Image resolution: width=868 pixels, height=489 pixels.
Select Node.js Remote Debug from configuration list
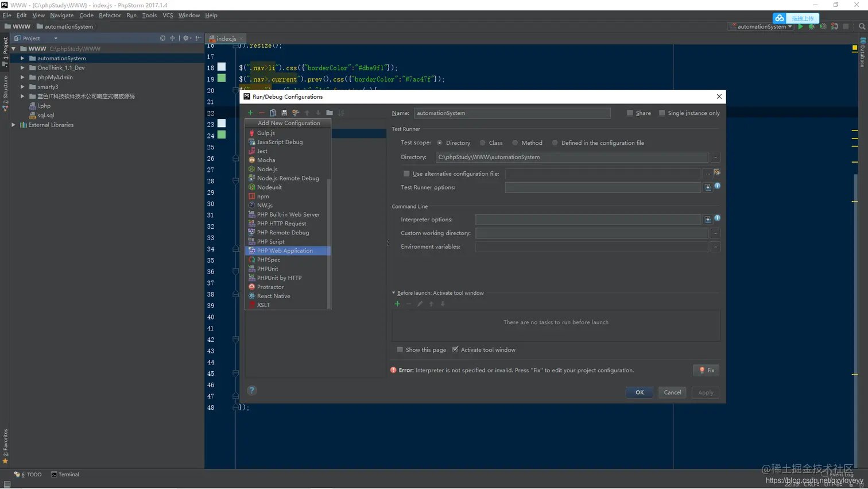pyautogui.click(x=287, y=178)
